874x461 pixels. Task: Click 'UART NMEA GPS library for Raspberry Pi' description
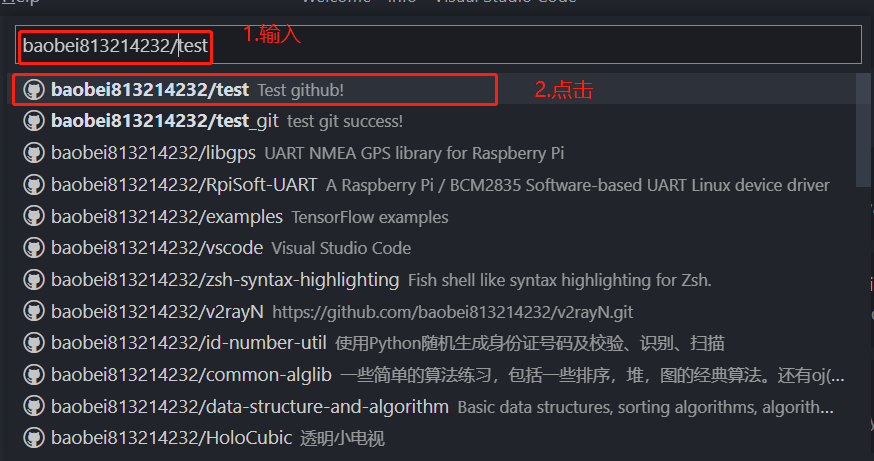pyautogui.click(x=414, y=153)
